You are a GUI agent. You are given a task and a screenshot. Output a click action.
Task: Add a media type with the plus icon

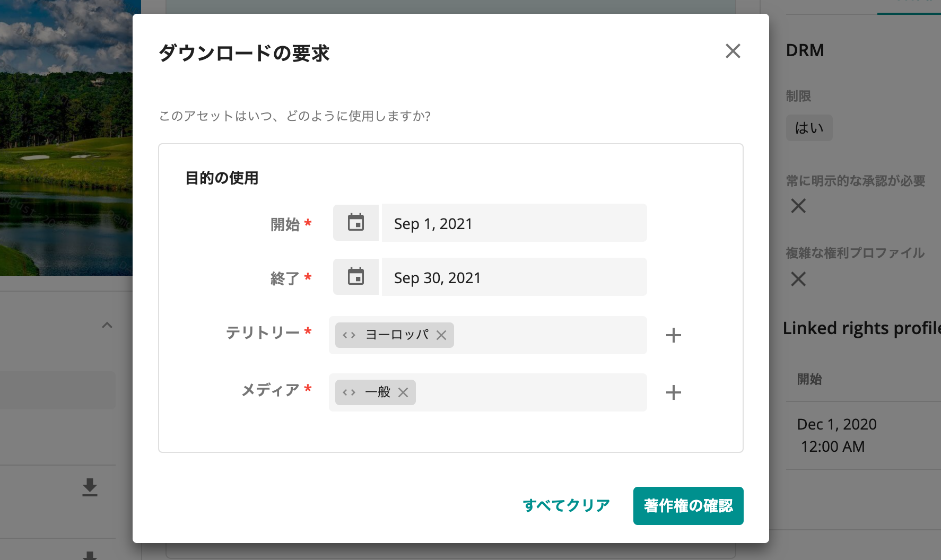click(x=674, y=392)
